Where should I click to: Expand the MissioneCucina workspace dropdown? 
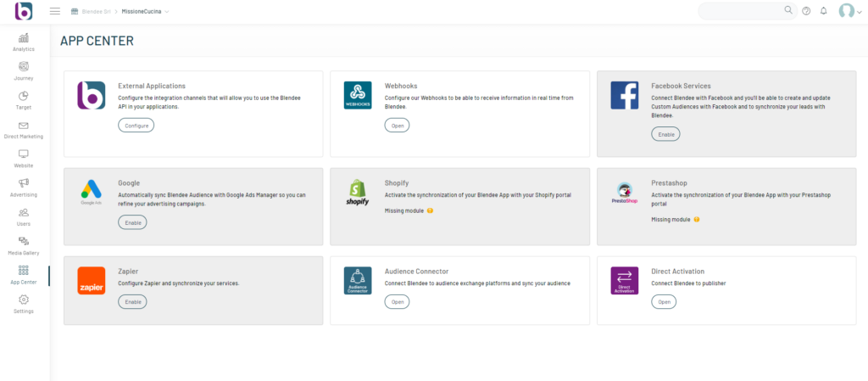pos(146,12)
